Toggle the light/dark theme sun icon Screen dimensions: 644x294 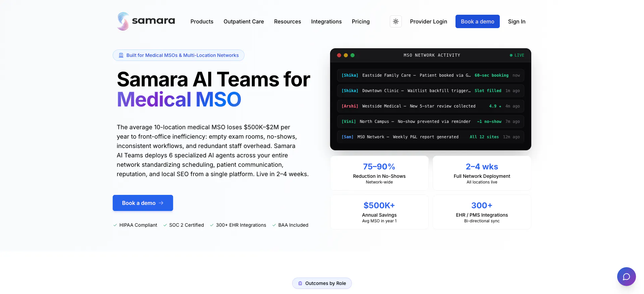point(396,21)
